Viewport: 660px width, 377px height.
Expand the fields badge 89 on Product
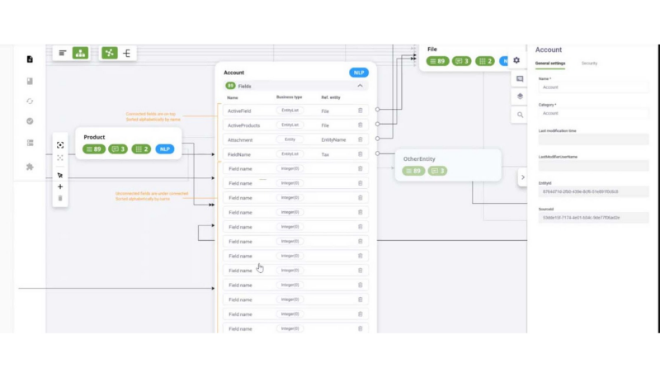(x=94, y=149)
